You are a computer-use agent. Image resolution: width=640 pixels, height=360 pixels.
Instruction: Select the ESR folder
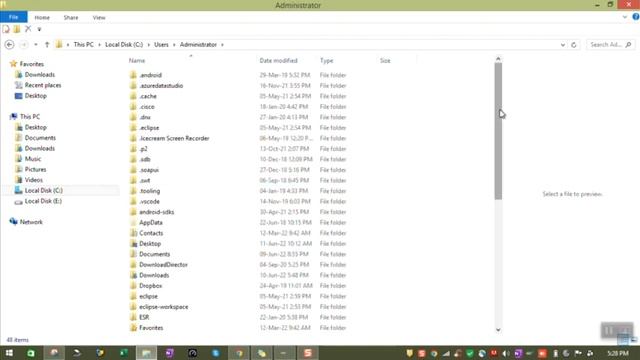click(x=144, y=317)
